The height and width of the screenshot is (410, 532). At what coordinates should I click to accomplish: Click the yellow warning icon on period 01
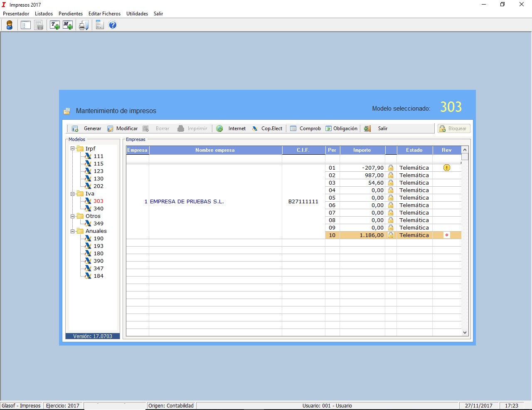pos(447,168)
